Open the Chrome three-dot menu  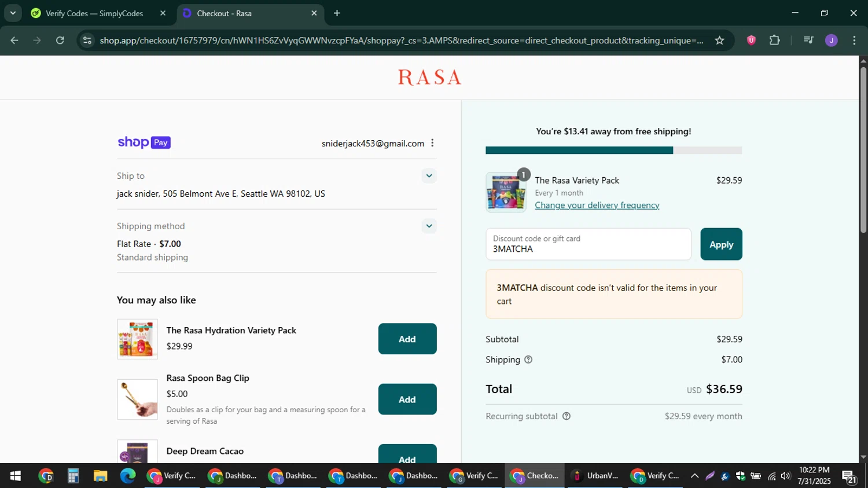854,41
